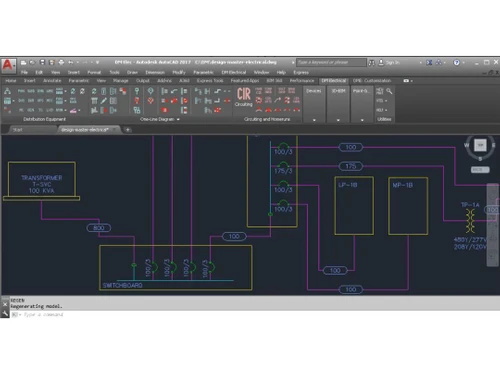Select the 800 feeder tag
This screenshot has width=500, height=375.
pyautogui.click(x=99, y=228)
